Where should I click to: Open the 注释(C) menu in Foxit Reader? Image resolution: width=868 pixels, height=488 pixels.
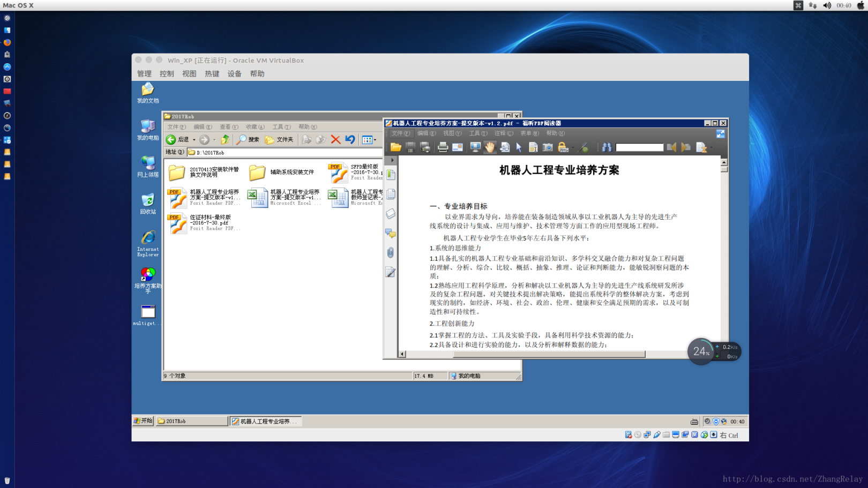[x=504, y=133]
